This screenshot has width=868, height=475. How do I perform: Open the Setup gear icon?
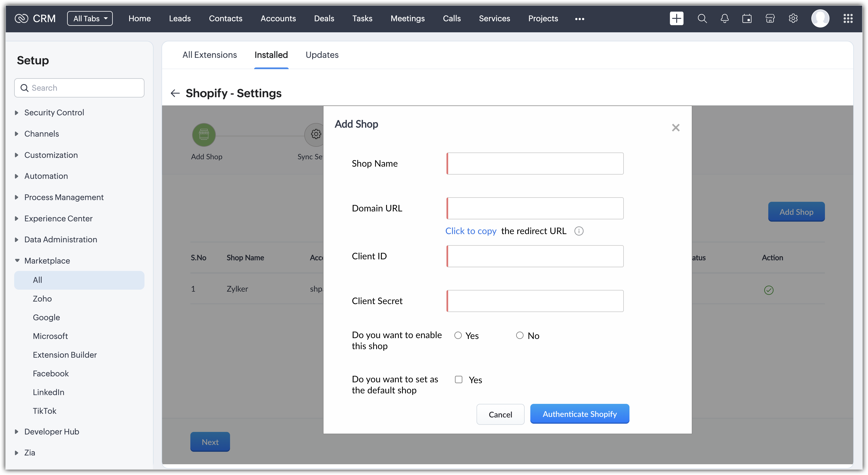point(793,18)
